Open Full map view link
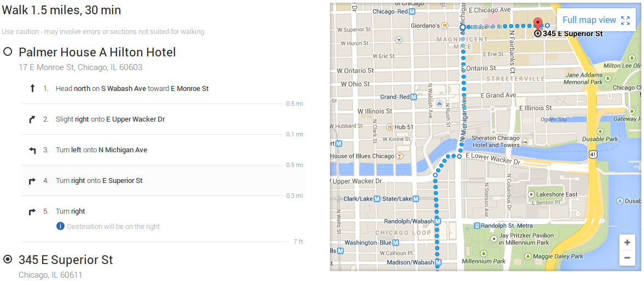The width and height of the screenshot is (644, 281). click(x=589, y=20)
